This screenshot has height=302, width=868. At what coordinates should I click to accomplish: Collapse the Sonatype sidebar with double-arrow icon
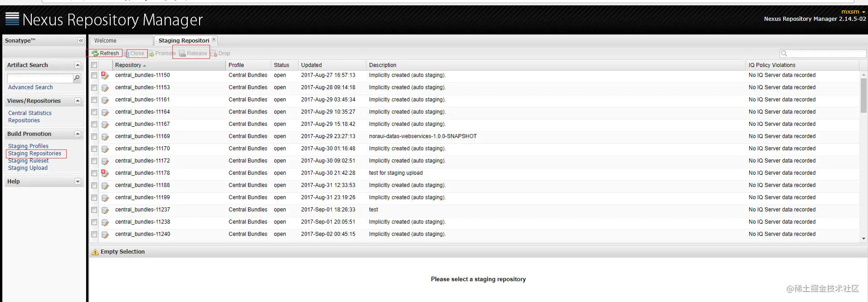pos(81,41)
